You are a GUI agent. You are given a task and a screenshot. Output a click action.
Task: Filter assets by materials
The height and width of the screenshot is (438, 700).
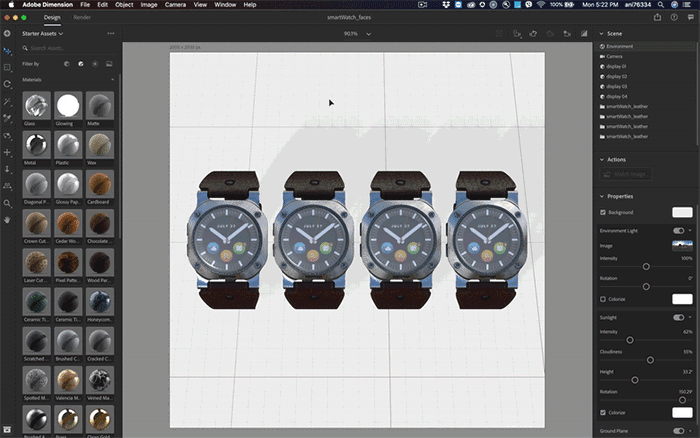81,64
